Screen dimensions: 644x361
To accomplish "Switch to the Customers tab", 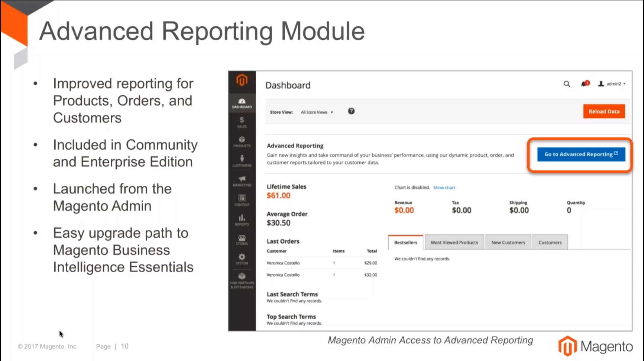I will [x=550, y=243].
